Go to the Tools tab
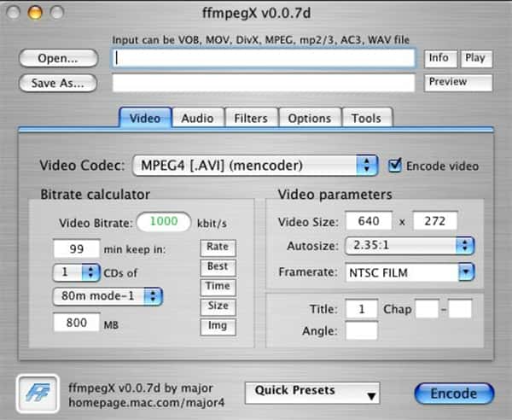The width and height of the screenshot is (512, 420). click(x=367, y=119)
